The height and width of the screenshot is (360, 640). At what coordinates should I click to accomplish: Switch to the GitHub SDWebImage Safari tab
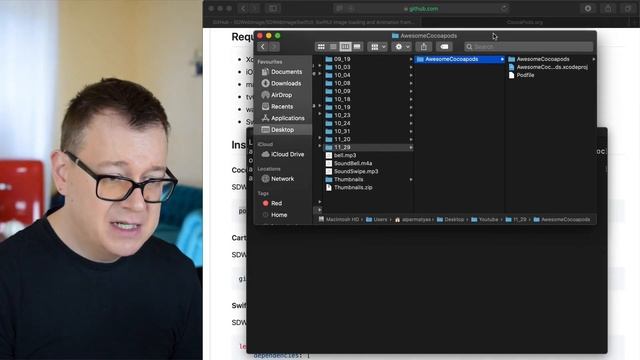pos(313,22)
